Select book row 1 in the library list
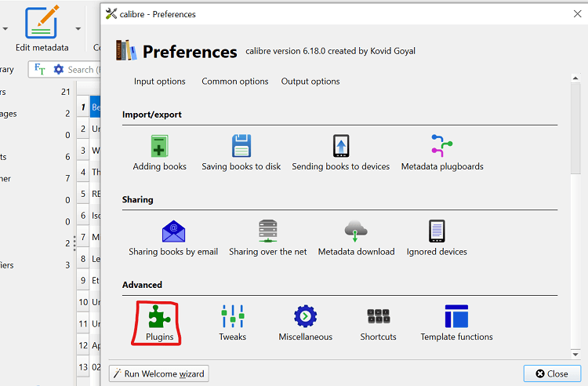Image resolution: width=588 pixels, height=386 pixels. 89,107
